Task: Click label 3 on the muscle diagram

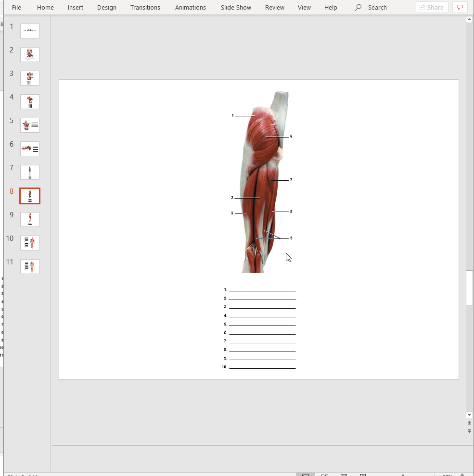Action: tap(232, 213)
